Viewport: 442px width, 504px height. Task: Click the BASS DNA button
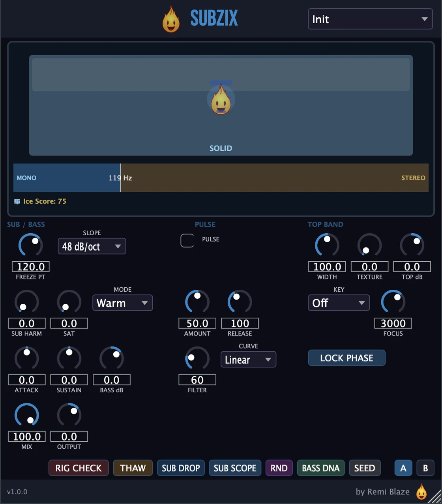(321, 468)
